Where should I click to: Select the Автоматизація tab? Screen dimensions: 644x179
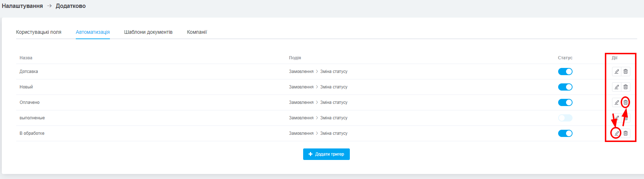(x=93, y=32)
